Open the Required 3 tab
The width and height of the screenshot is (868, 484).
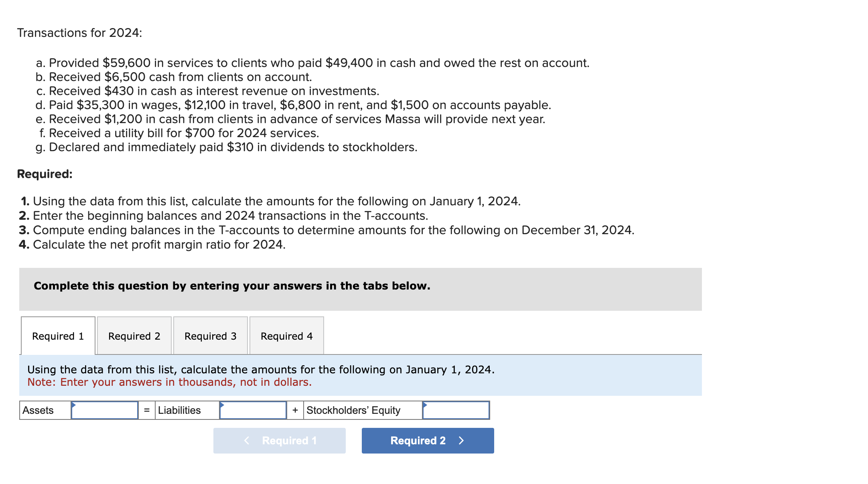pyautogui.click(x=210, y=336)
